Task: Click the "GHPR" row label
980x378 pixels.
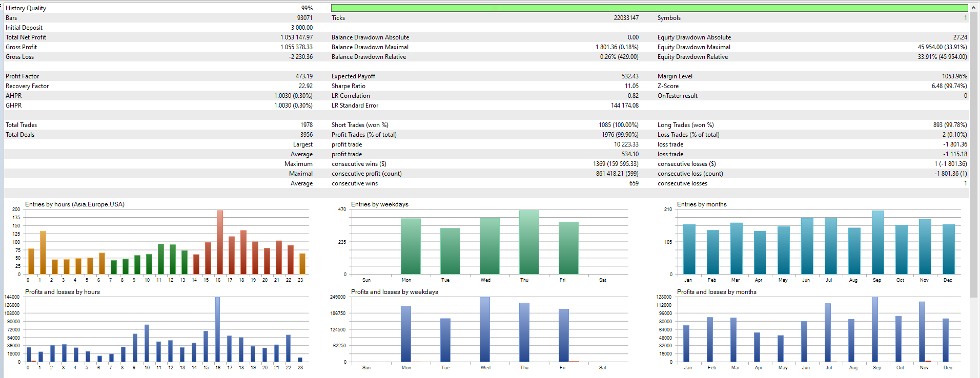Action: [x=14, y=106]
